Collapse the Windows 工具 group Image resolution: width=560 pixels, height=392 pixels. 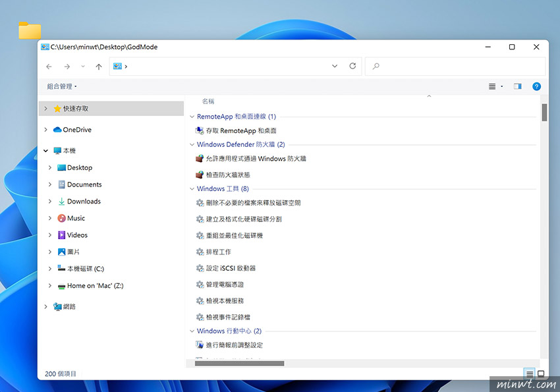click(192, 189)
